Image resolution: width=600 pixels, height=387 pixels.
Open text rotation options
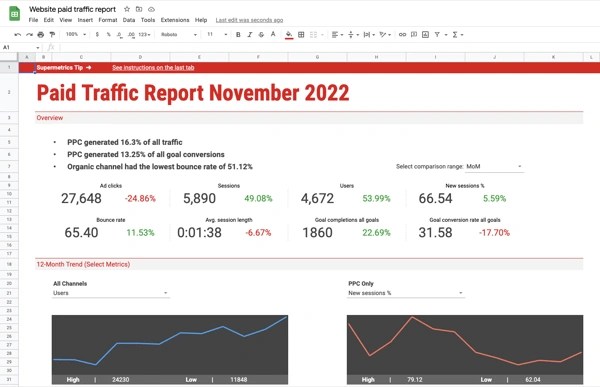pyautogui.click(x=385, y=34)
